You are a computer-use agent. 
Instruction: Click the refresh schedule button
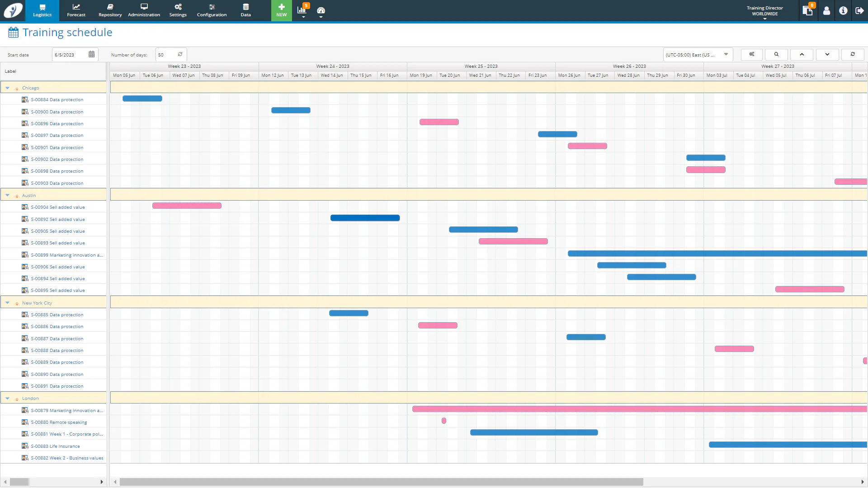click(x=852, y=54)
